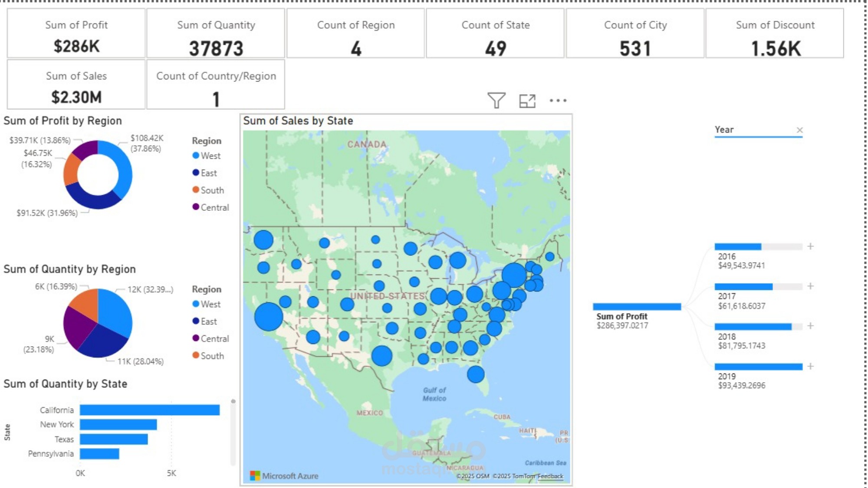Click the Count of State card
Viewport: 868px width, 488px height.
495,33
